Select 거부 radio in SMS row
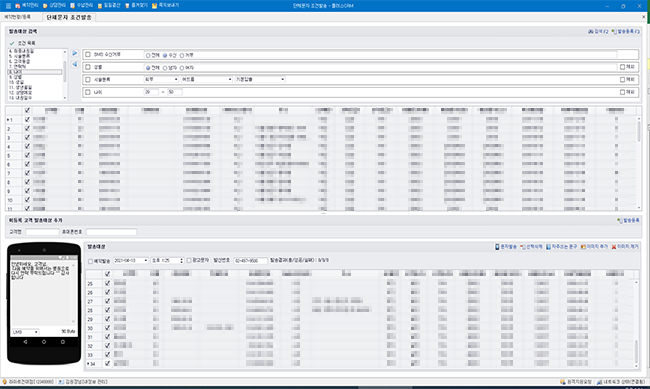Screen dimensions: 650x389 182,55
